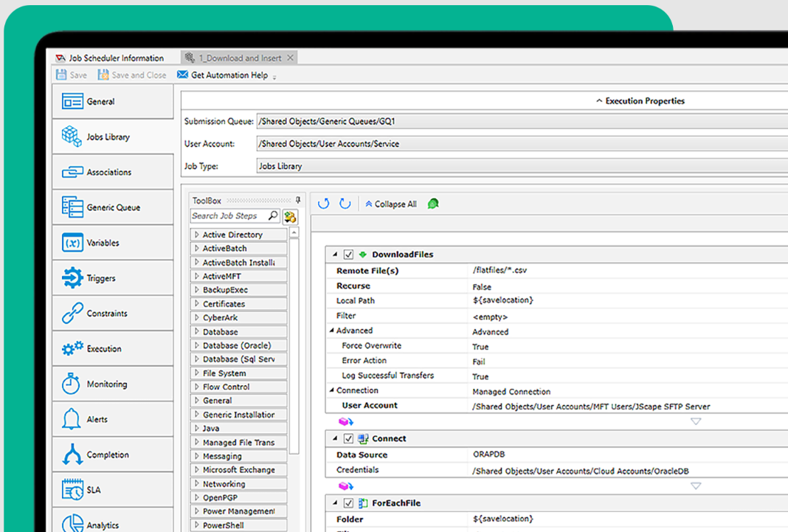Click the undo arrow in the workflow toolbar
This screenshot has height=532, width=788.
point(323,204)
